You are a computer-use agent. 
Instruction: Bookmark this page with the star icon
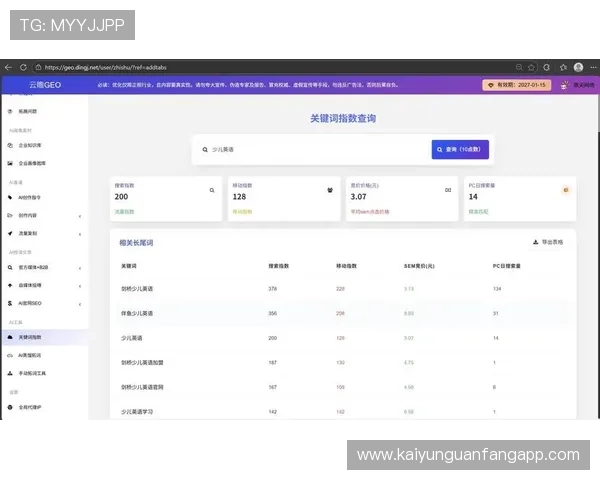click(x=532, y=67)
